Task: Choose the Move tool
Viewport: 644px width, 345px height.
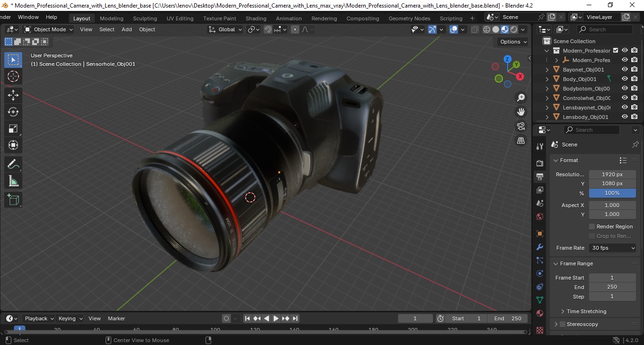Action: 13,95
